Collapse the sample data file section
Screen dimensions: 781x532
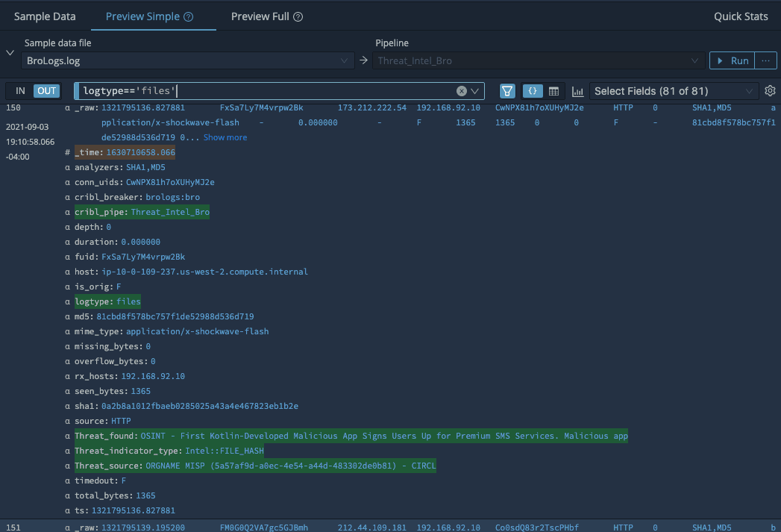[x=10, y=53]
